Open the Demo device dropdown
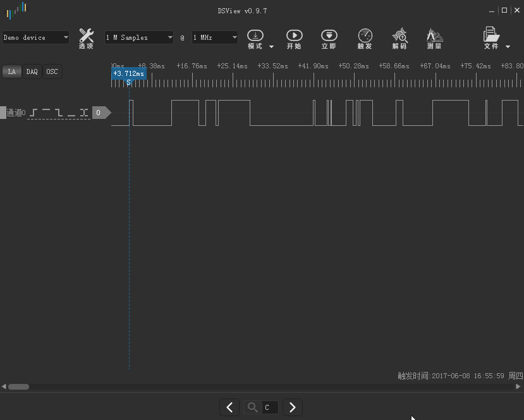The height and width of the screenshot is (420, 524). 36,37
